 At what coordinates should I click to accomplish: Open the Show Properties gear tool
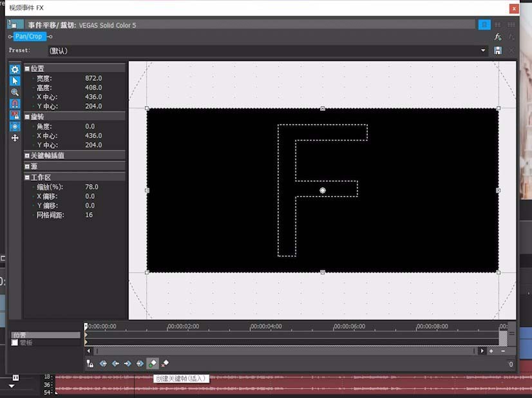15,70
